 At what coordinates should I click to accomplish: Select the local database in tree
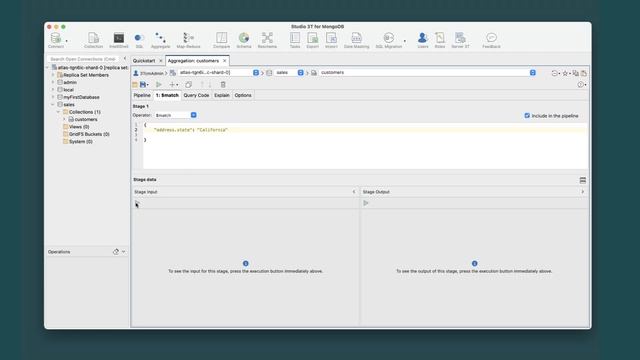[x=68, y=90]
